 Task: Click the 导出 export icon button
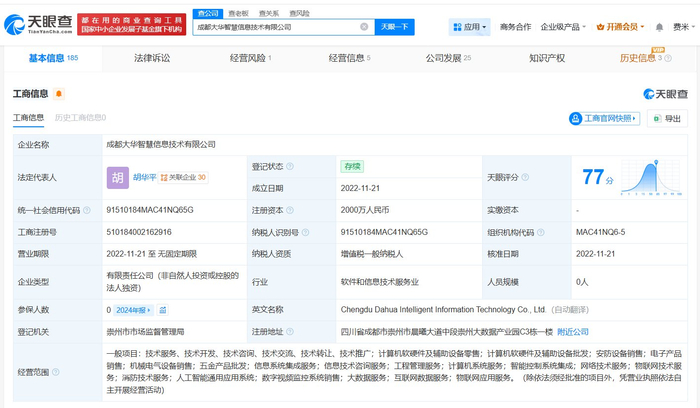(x=667, y=118)
